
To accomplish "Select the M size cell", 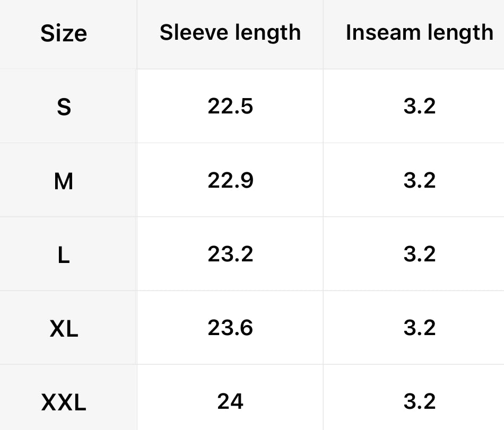I will click(64, 182).
